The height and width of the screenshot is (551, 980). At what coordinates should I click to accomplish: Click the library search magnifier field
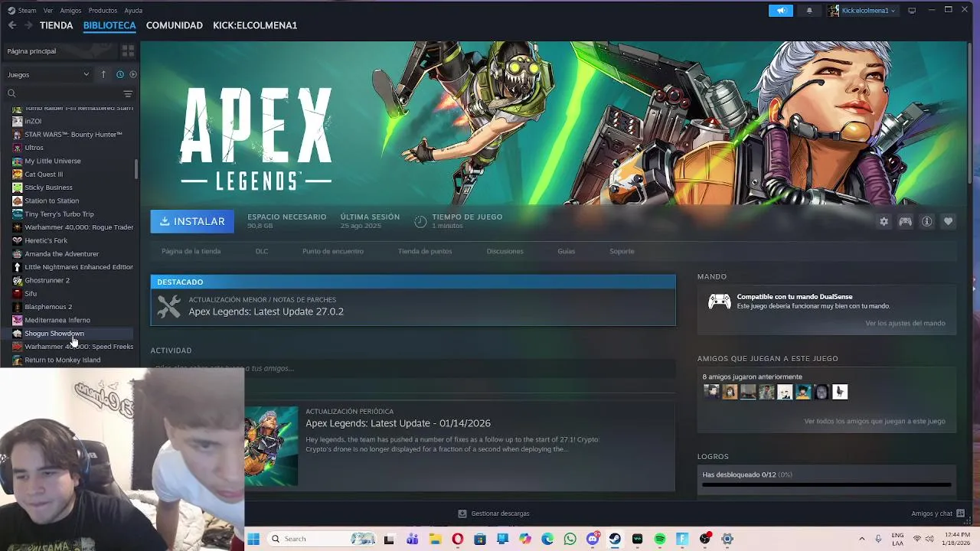point(61,93)
